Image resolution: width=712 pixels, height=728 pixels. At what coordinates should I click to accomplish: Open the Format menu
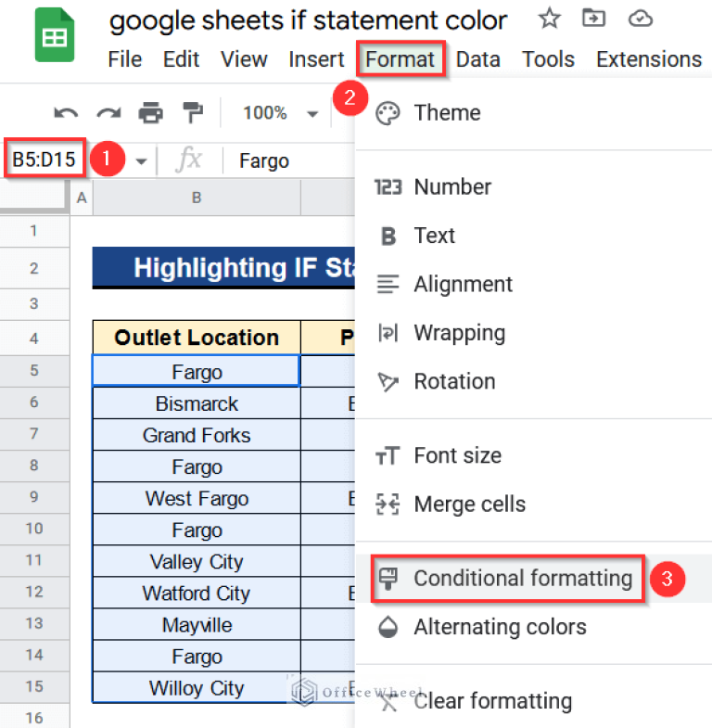pos(400,59)
